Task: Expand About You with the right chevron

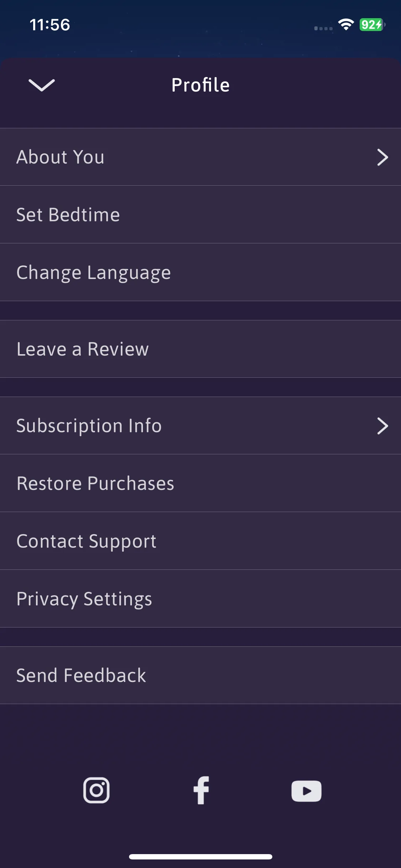Action: [x=382, y=157]
